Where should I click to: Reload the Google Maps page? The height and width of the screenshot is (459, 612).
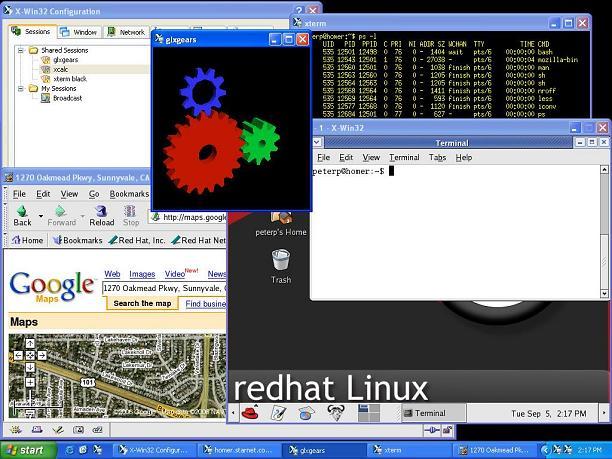101,216
